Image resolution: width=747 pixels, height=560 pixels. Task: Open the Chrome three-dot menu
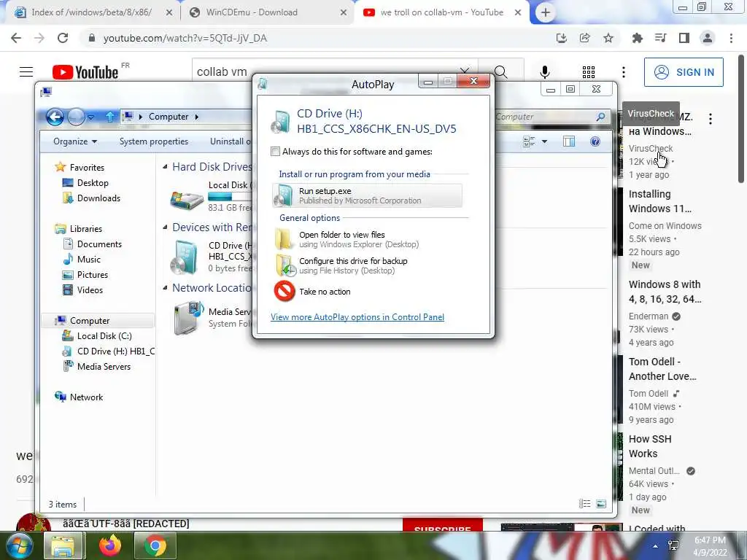point(731,38)
